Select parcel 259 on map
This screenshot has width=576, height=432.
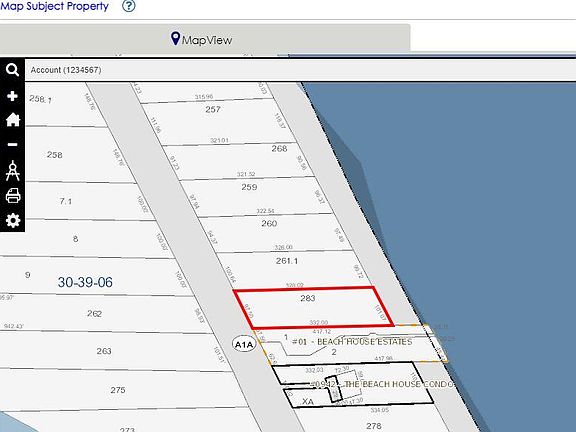pyautogui.click(x=249, y=187)
